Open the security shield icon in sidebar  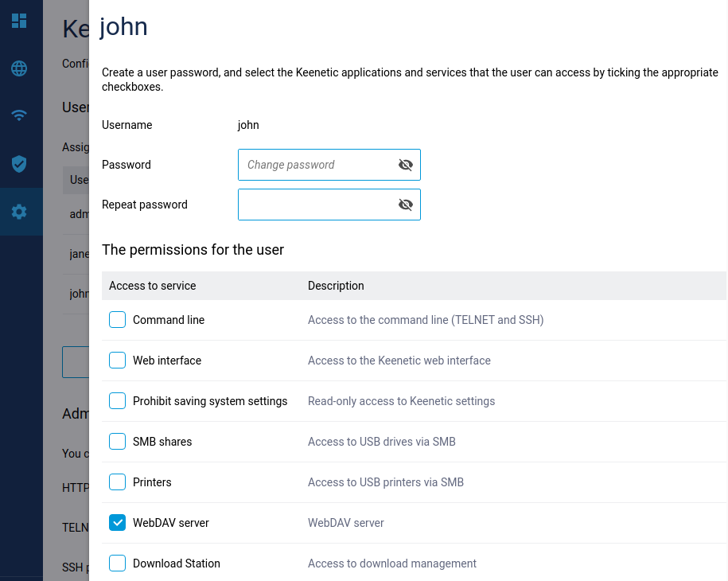tap(19, 164)
